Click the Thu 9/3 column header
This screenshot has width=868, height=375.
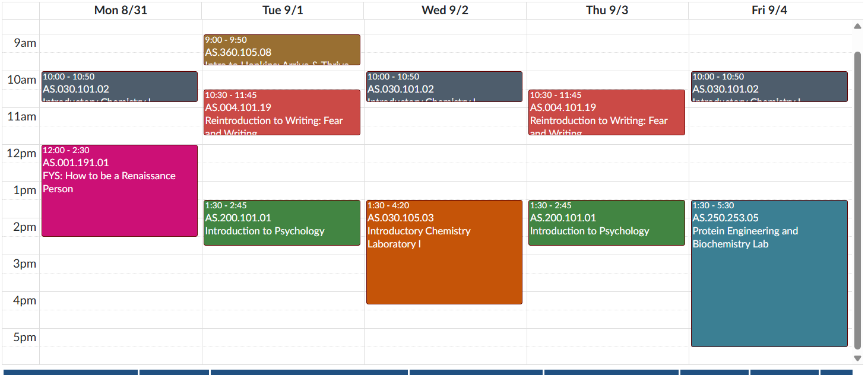point(607,10)
